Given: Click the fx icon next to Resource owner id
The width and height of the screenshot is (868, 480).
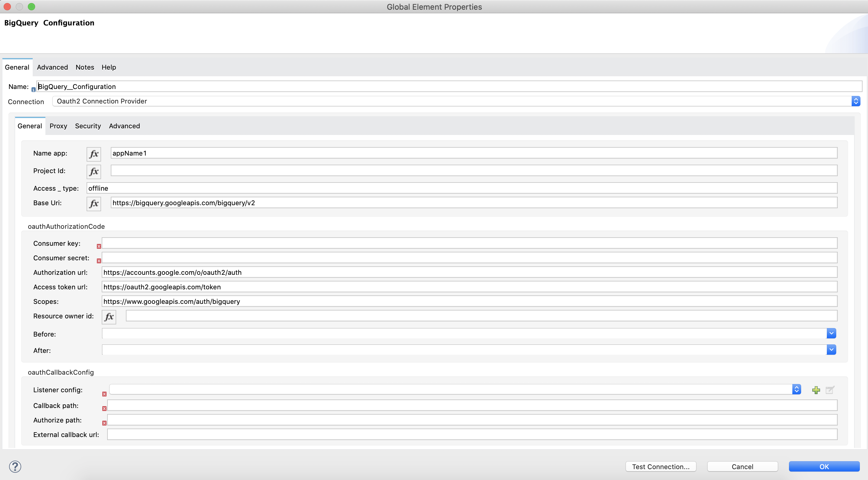Looking at the screenshot, I should point(109,316).
